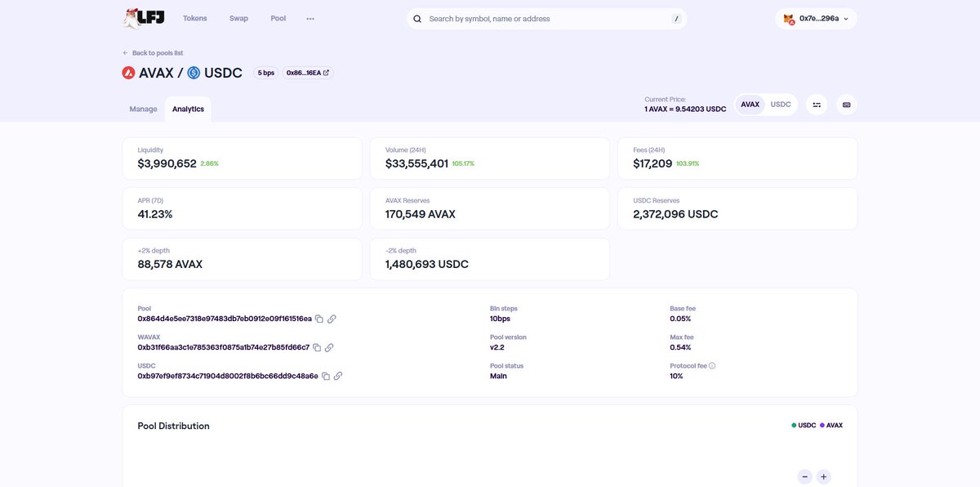
Task: Zoom in the pool distribution chart
Action: (823, 476)
